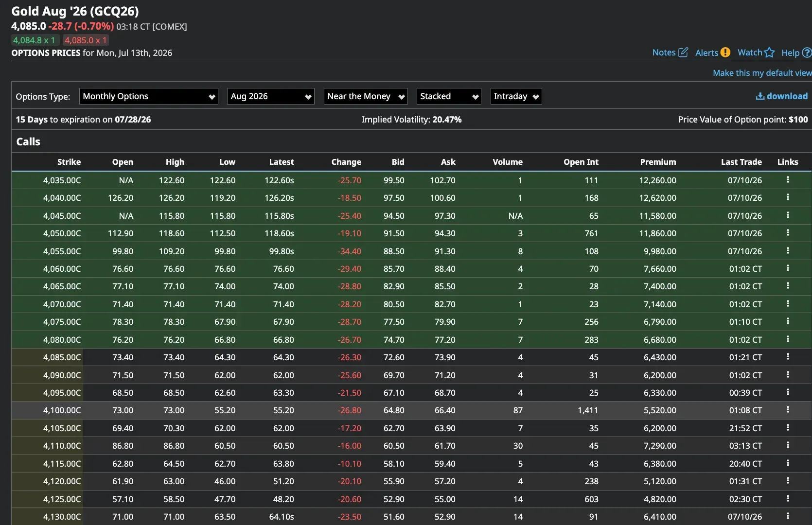The height and width of the screenshot is (525, 812).
Task: Open the Near the Money dropdown
Action: (x=366, y=96)
